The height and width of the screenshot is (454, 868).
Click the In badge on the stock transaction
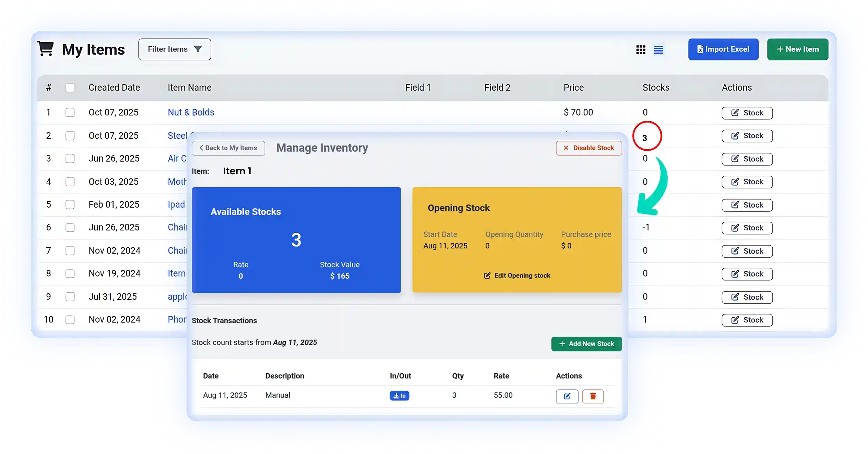399,395
